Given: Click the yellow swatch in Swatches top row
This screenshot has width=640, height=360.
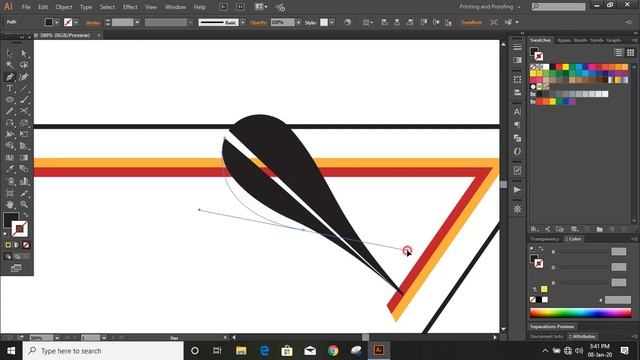Looking at the screenshot, I should click(x=566, y=67).
